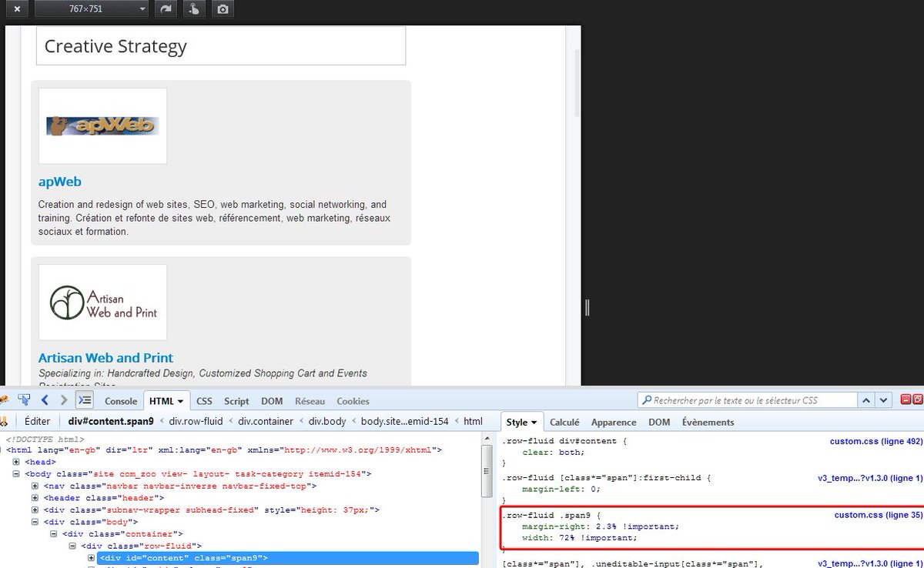The height and width of the screenshot is (568, 924).
Task: Select the body.site breadcrumb item
Action: [405, 422]
